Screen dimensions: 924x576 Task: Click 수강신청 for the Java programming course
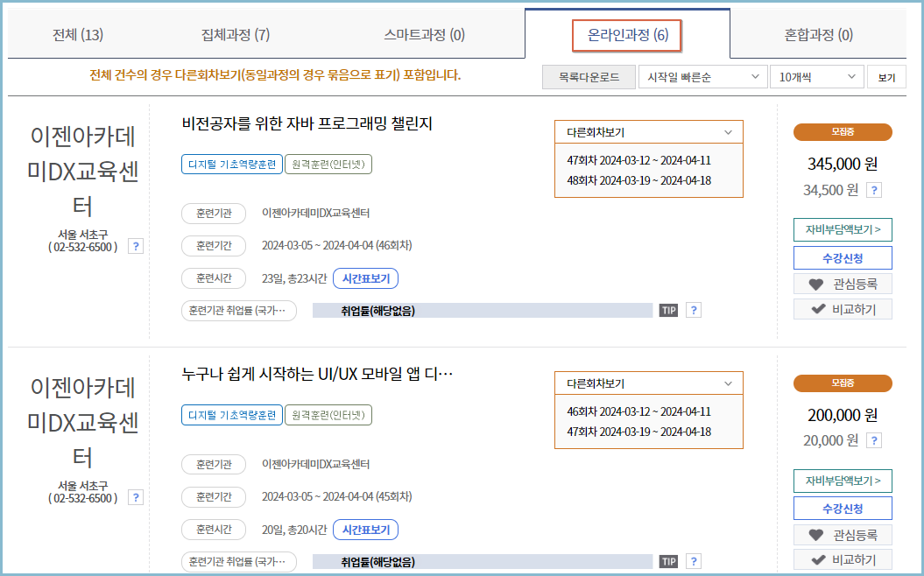click(843, 257)
